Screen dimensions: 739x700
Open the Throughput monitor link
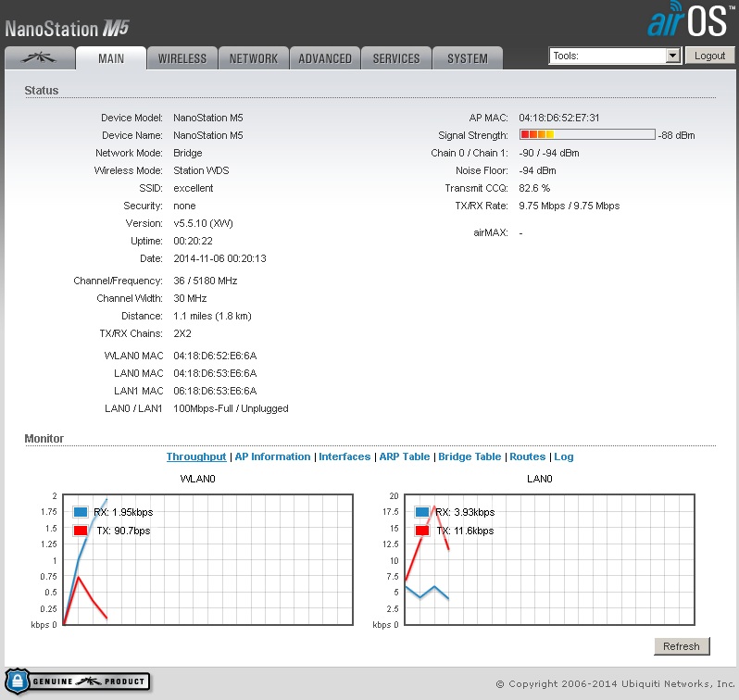pos(196,456)
